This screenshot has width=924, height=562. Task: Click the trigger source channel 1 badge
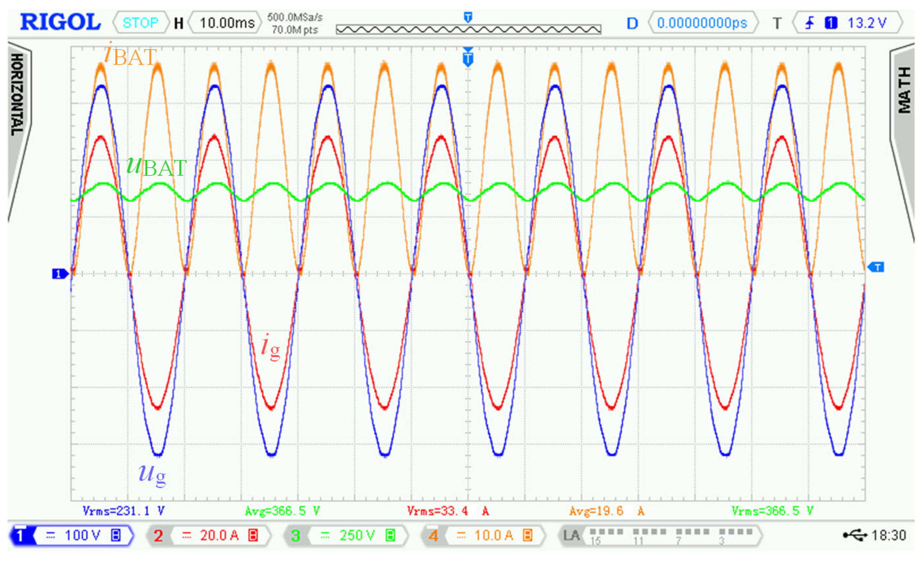(x=831, y=23)
